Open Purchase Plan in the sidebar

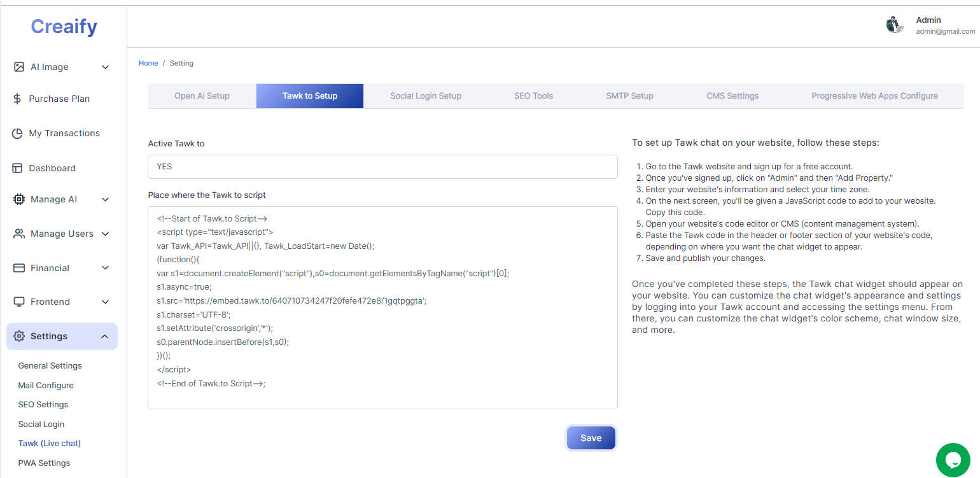[x=59, y=99]
